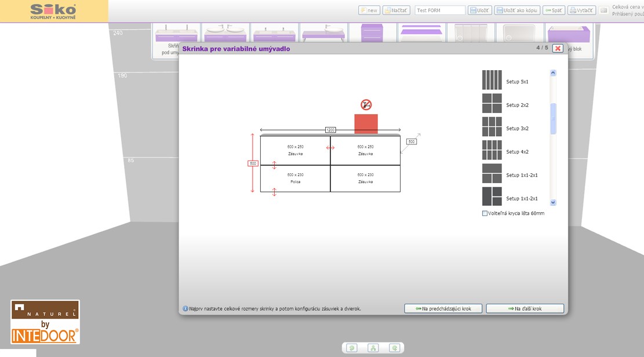
Task: Close the Skrinka pre variabilné umývadlo dialog
Action: 558,49
